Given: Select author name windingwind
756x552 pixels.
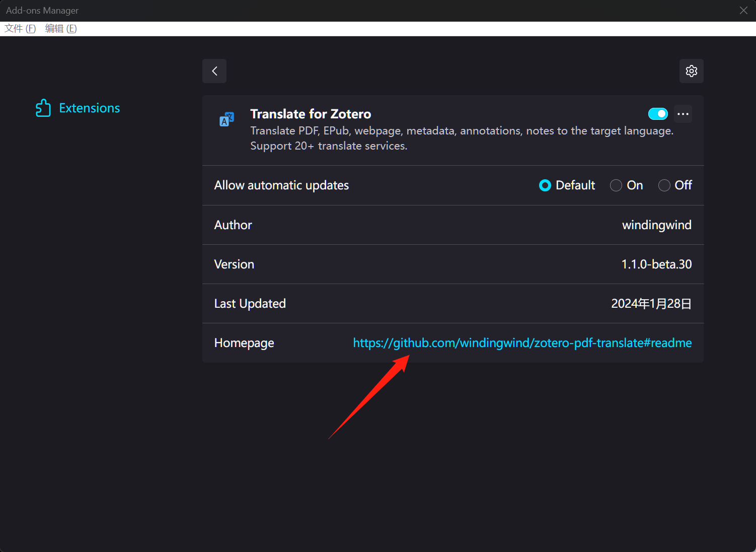Looking at the screenshot, I should point(657,225).
